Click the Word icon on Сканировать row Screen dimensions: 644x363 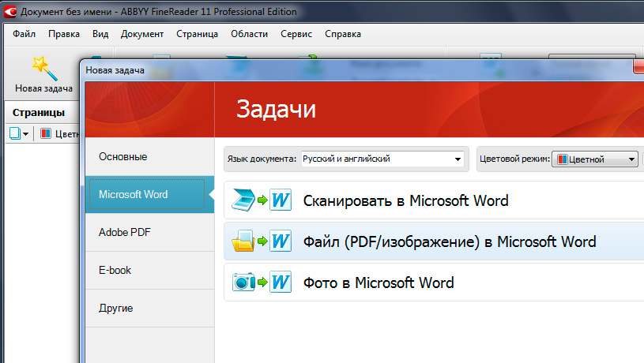click(280, 200)
